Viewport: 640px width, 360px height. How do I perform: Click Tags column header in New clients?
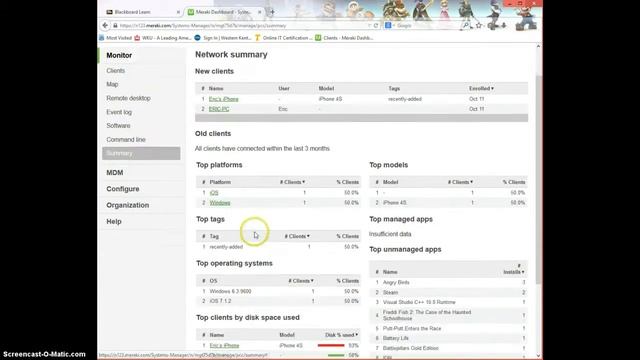(x=394, y=88)
